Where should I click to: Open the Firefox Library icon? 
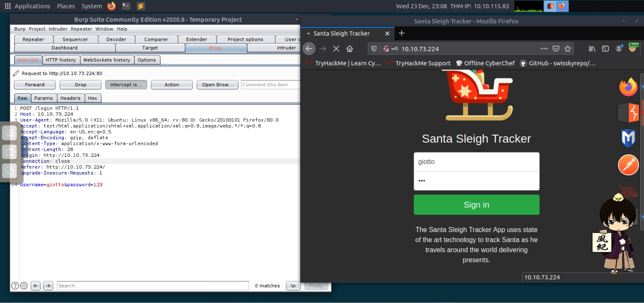coord(592,49)
